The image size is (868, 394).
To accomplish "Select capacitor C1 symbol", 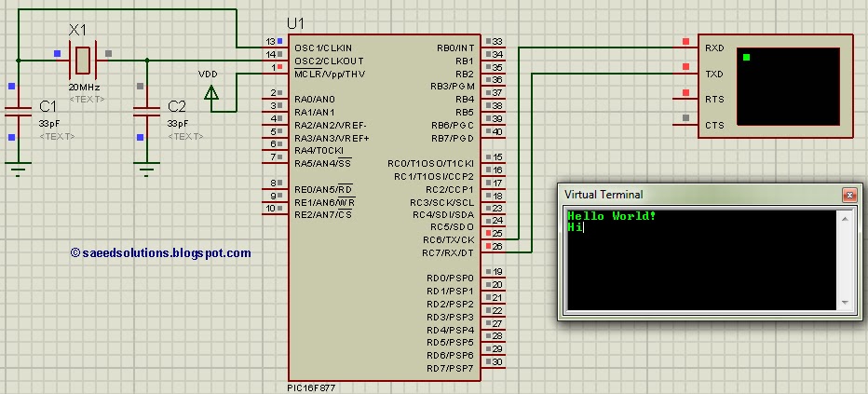I will [18, 112].
